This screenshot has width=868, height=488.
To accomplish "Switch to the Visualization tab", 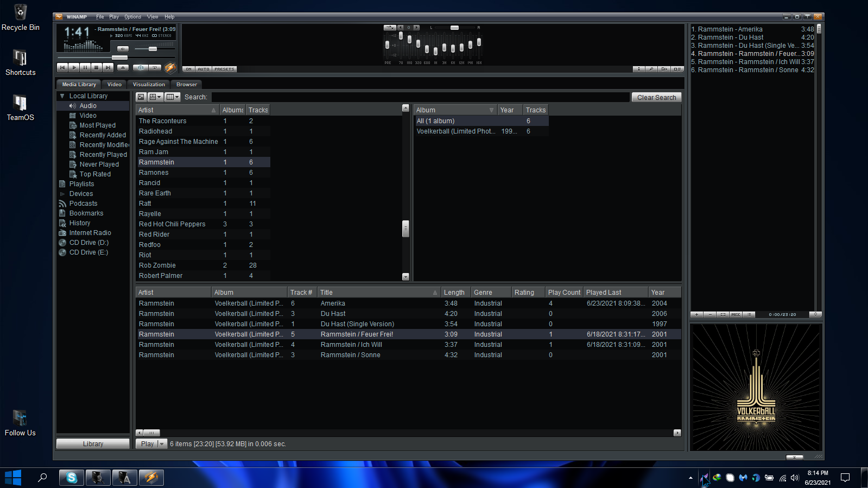I will pos(149,85).
